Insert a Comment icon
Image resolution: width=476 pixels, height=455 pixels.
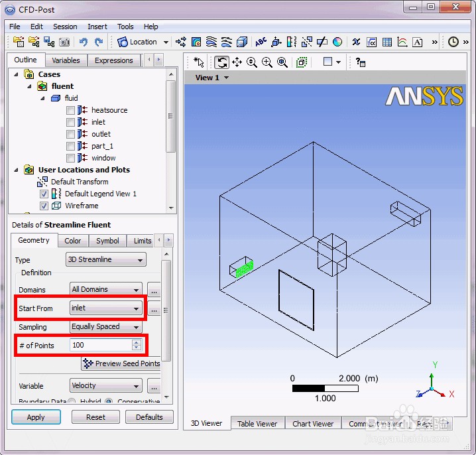pyautogui.click(x=418, y=42)
